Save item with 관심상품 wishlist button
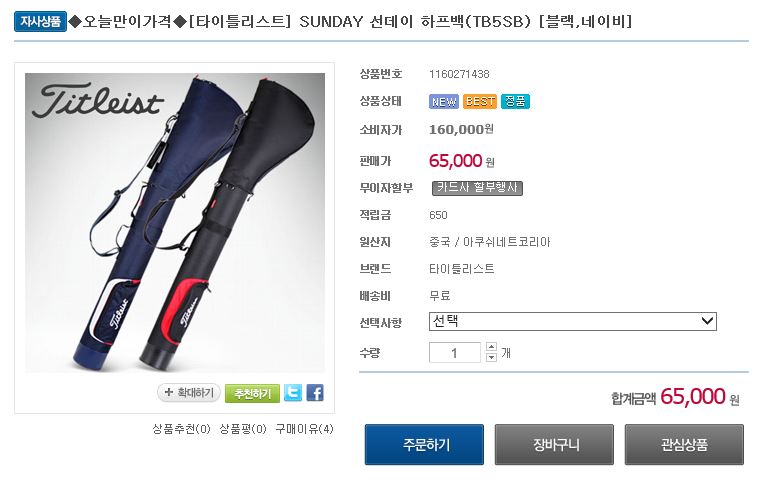Viewport: 763px width, 485px height. click(x=684, y=445)
